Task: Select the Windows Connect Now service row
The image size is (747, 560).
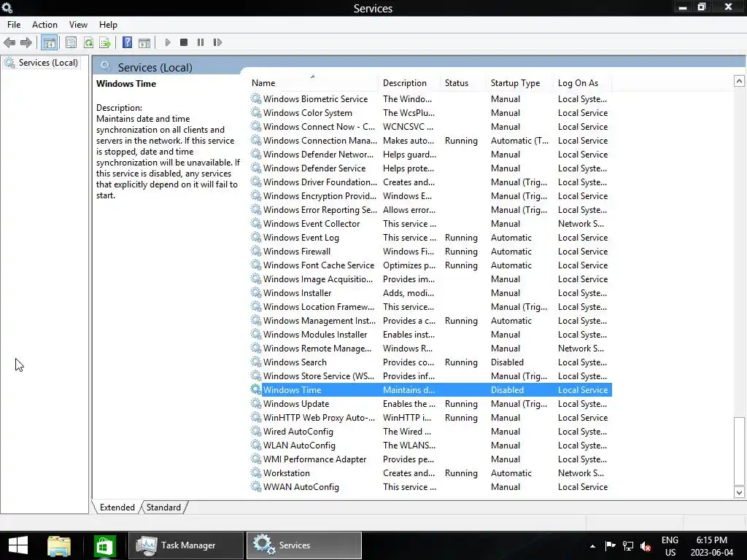Action: [x=430, y=127]
